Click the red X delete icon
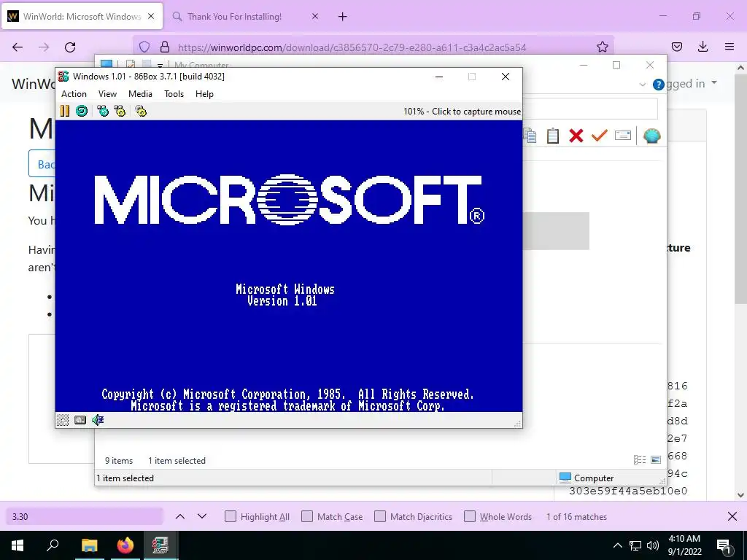This screenshot has width=747, height=560. [x=576, y=136]
